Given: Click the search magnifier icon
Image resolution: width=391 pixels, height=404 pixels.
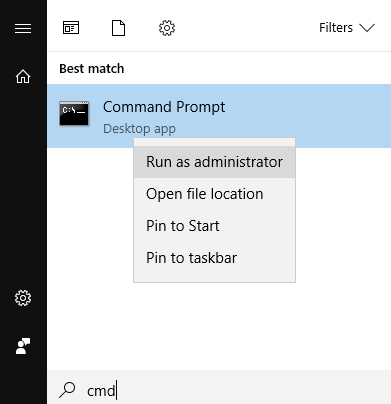Looking at the screenshot, I should 67,390.
